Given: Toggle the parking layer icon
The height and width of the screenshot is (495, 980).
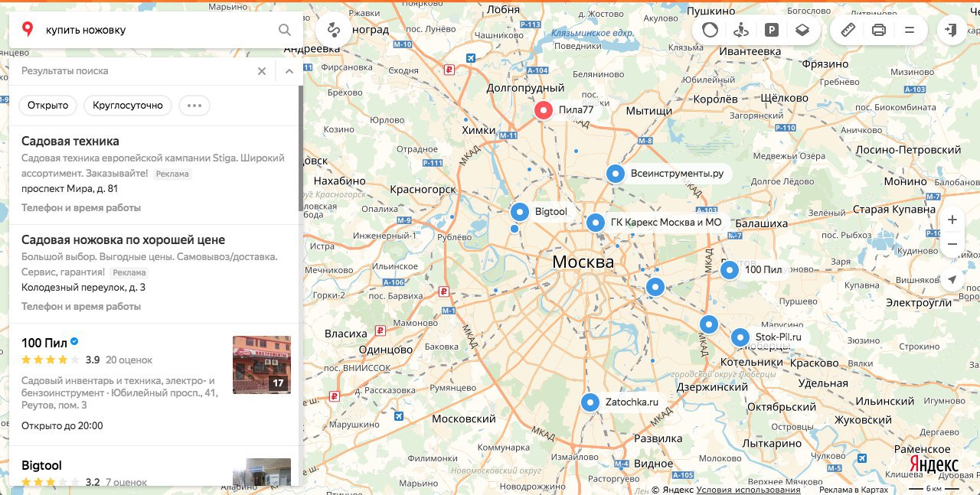Looking at the screenshot, I should [x=771, y=30].
